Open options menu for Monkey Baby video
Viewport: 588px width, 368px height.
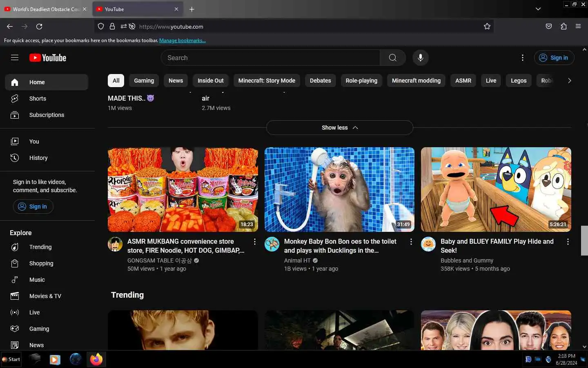click(x=411, y=242)
